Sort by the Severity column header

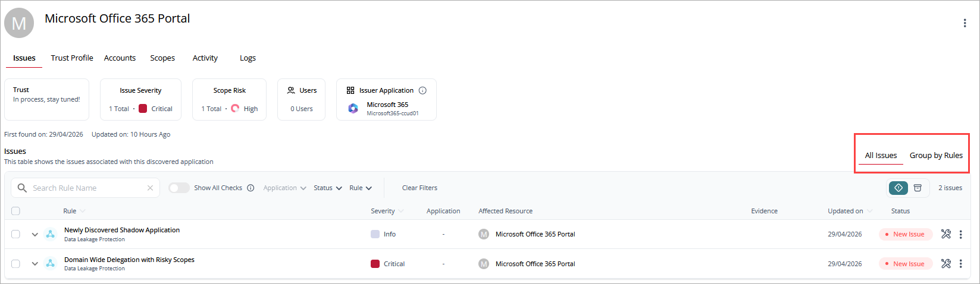[387, 211]
